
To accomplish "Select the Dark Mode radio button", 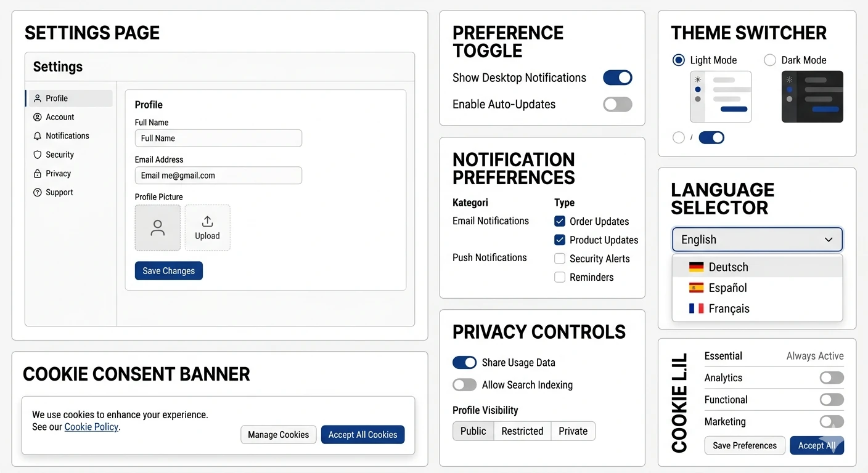I will [x=770, y=60].
